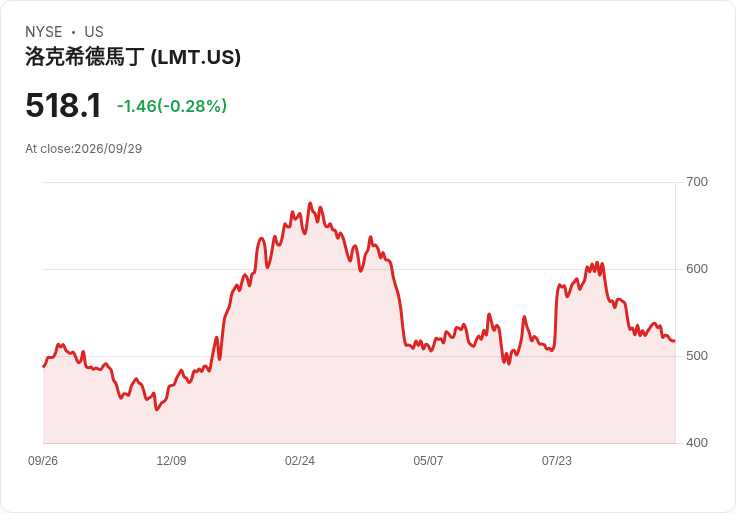Click the chart's highest peak near 02/24
736x513 pixels.
(x=310, y=203)
